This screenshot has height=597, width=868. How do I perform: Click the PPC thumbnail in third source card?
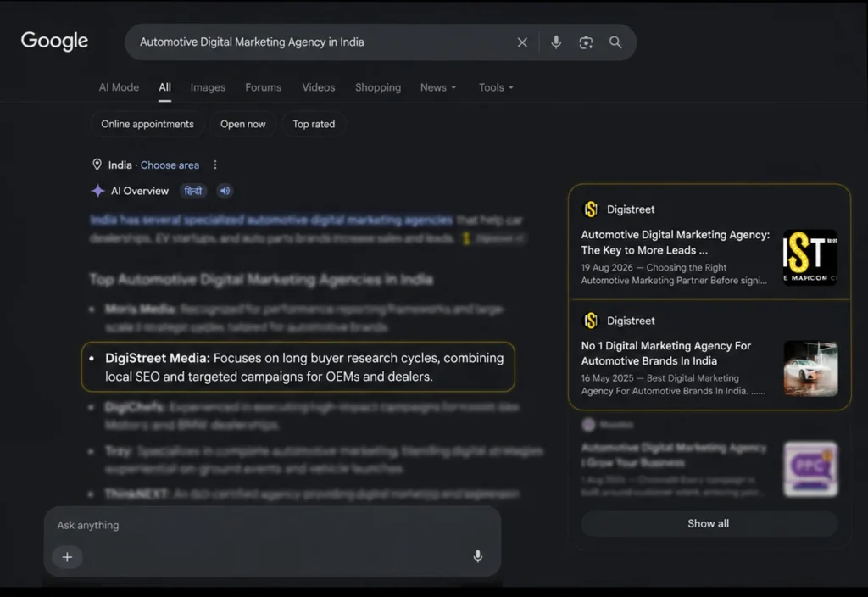click(x=810, y=468)
